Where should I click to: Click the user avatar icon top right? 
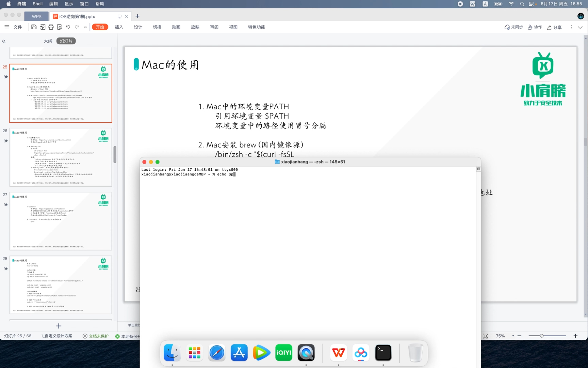(x=581, y=16)
